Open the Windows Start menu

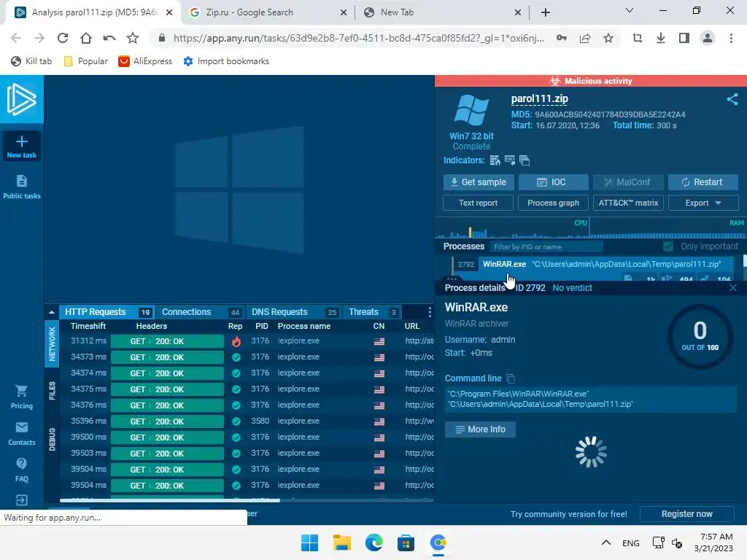click(309, 542)
